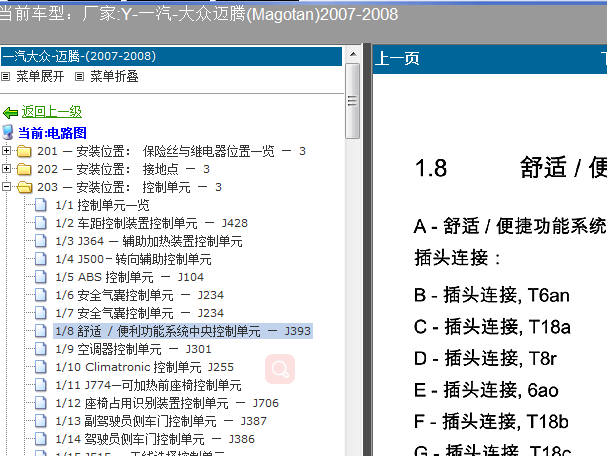Click the document icon for 1/6 安全气囊控制单元
The image size is (607, 456).
[x=41, y=295]
